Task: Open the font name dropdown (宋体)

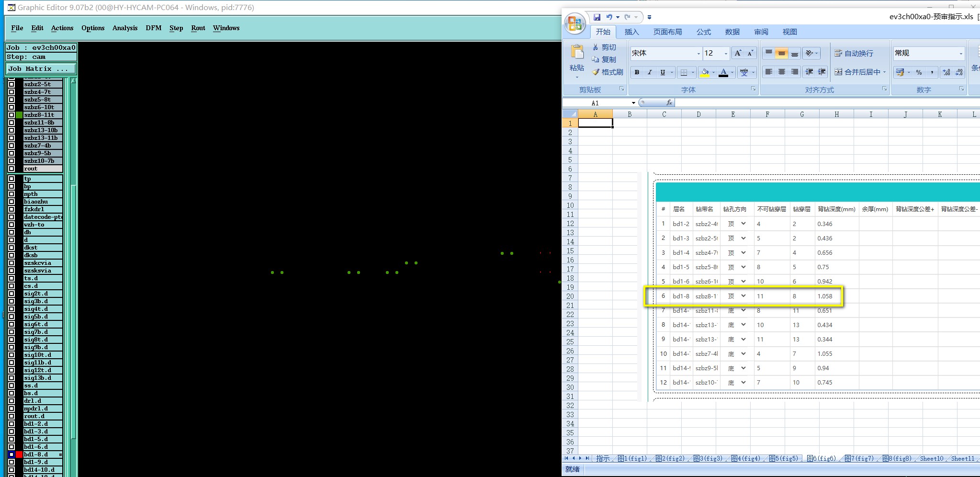Action: click(x=698, y=53)
